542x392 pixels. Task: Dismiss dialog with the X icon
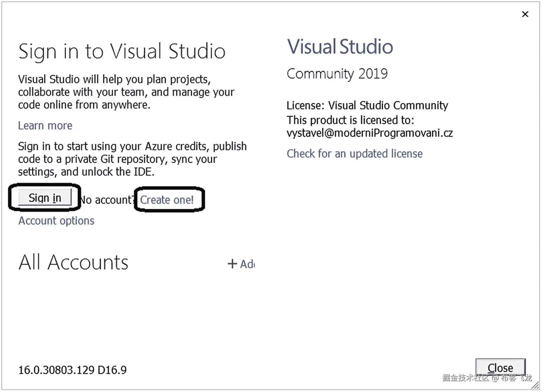525,14
